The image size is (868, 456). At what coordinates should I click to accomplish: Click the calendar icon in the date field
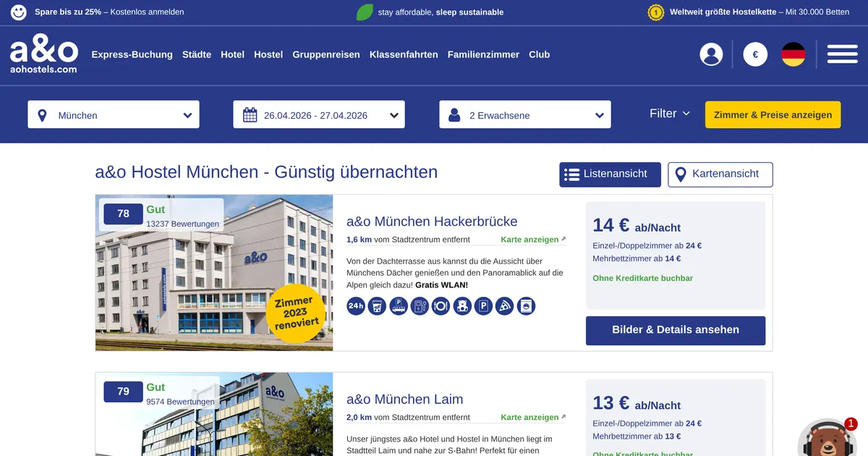point(250,115)
